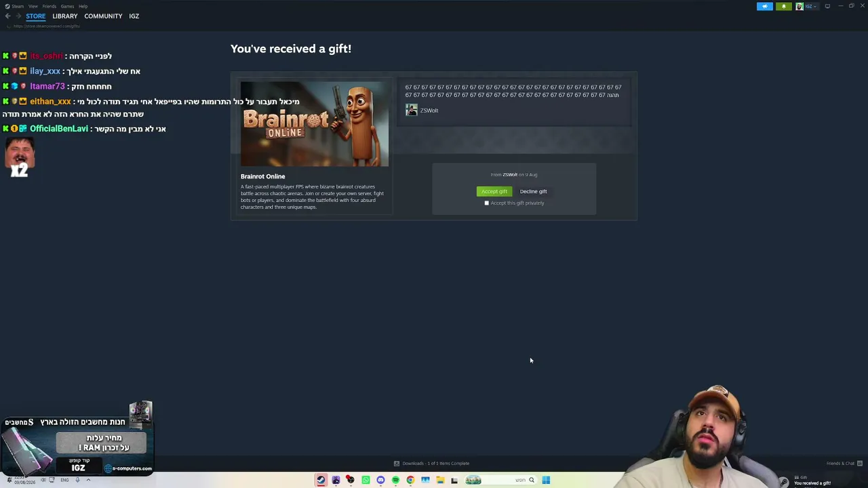
Task: Switch to the STORE tab
Action: pyautogui.click(x=36, y=16)
